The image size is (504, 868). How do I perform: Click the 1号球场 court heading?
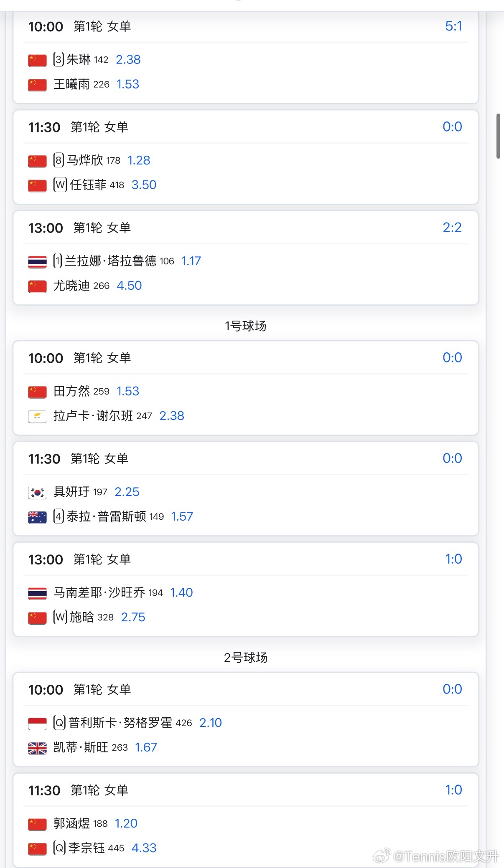point(246,326)
